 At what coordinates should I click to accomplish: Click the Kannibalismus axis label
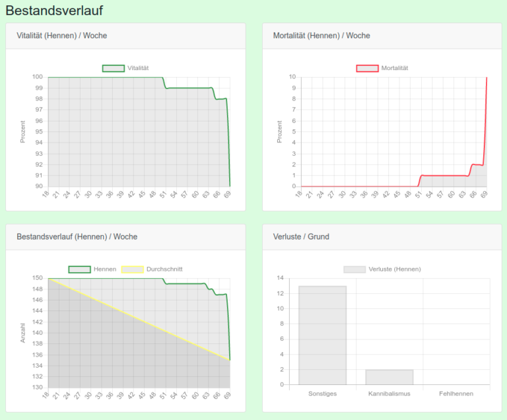(x=389, y=394)
